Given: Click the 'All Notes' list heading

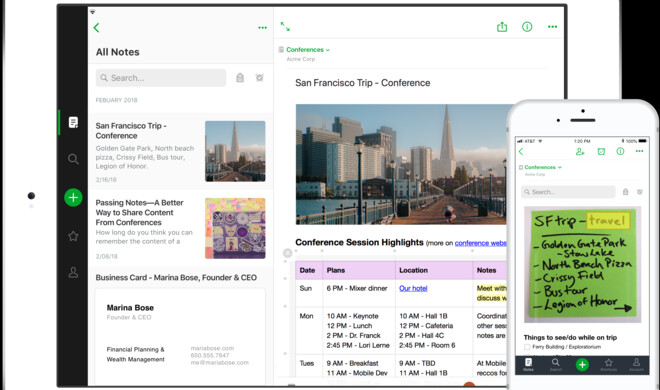Looking at the screenshot, I should pos(117,52).
